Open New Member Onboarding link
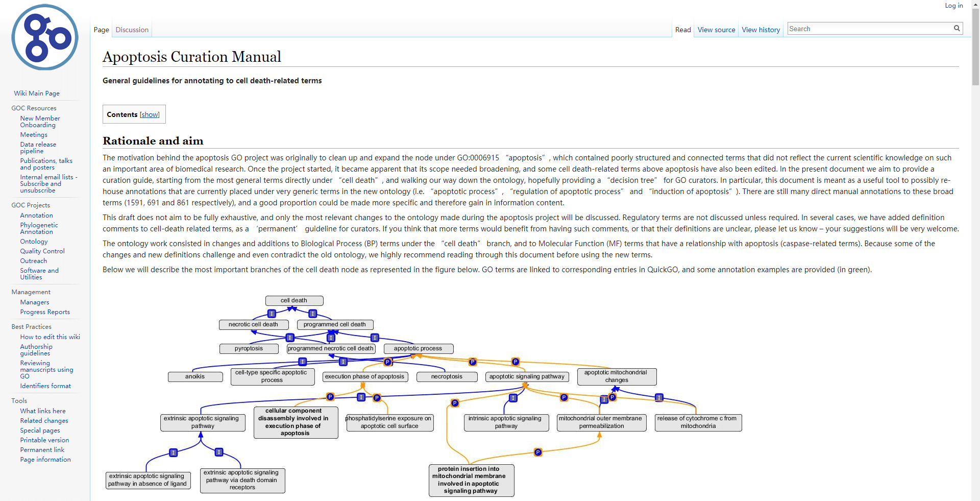The height and width of the screenshot is (501, 980). coord(40,122)
